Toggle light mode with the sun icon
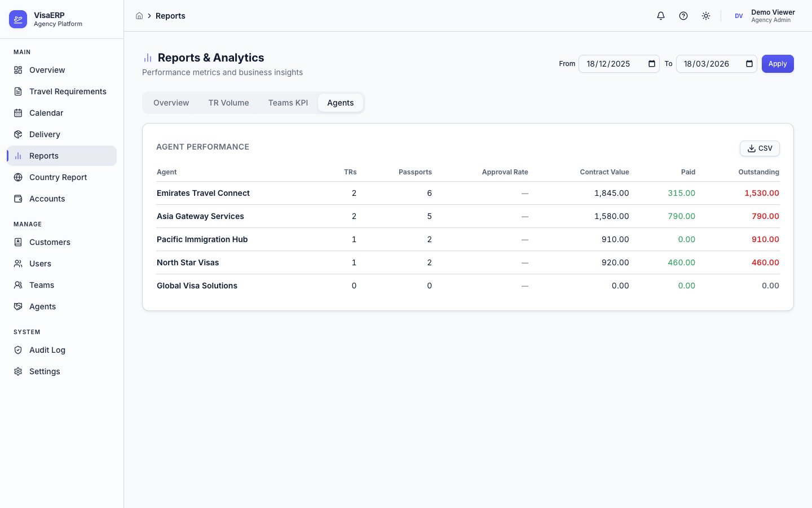The height and width of the screenshot is (508, 812). click(705, 16)
